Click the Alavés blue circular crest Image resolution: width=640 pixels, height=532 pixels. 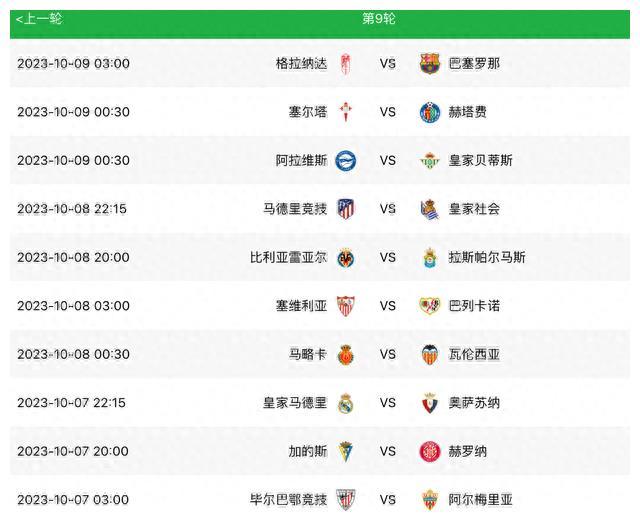346,160
